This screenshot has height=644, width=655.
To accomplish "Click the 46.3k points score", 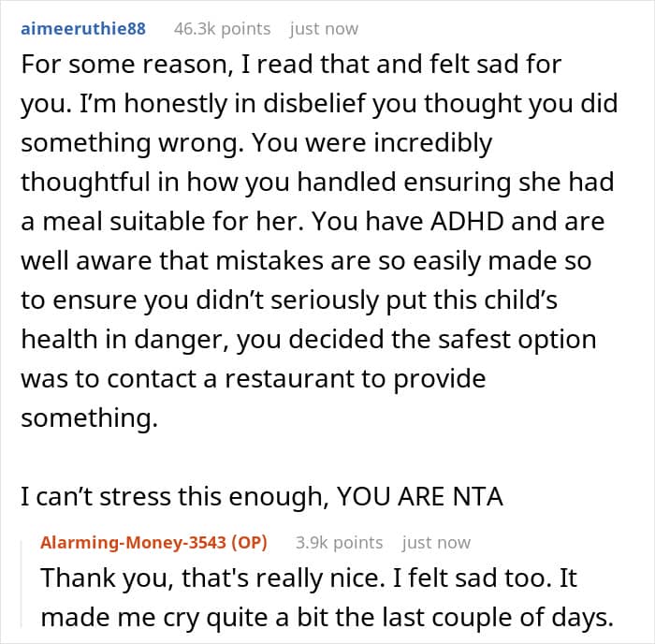I will click(222, 29).
